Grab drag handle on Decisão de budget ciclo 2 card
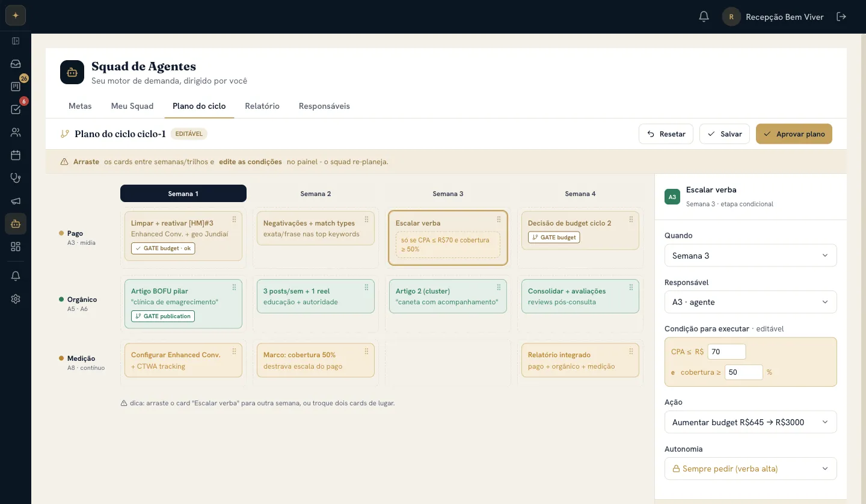866x504 pixels. pos(631,220)
